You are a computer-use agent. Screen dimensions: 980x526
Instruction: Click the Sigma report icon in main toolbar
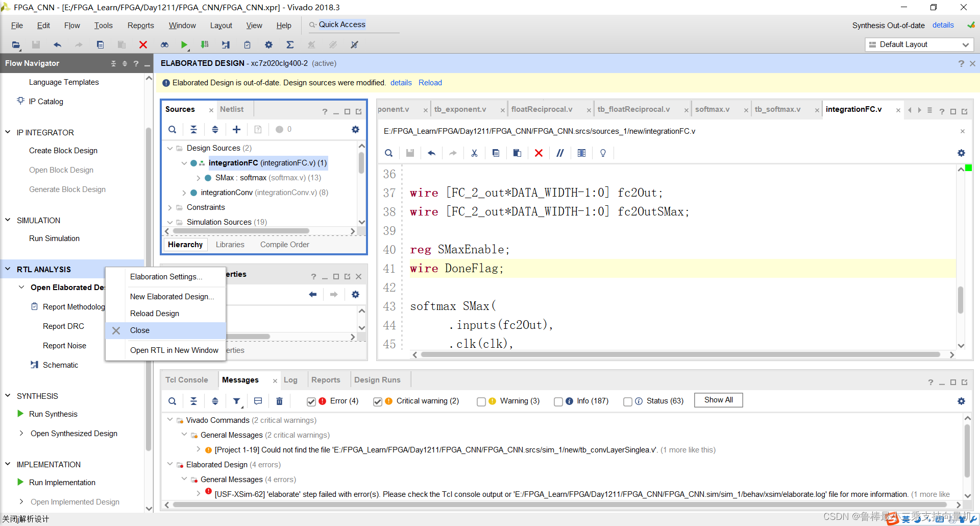point(290,45)
